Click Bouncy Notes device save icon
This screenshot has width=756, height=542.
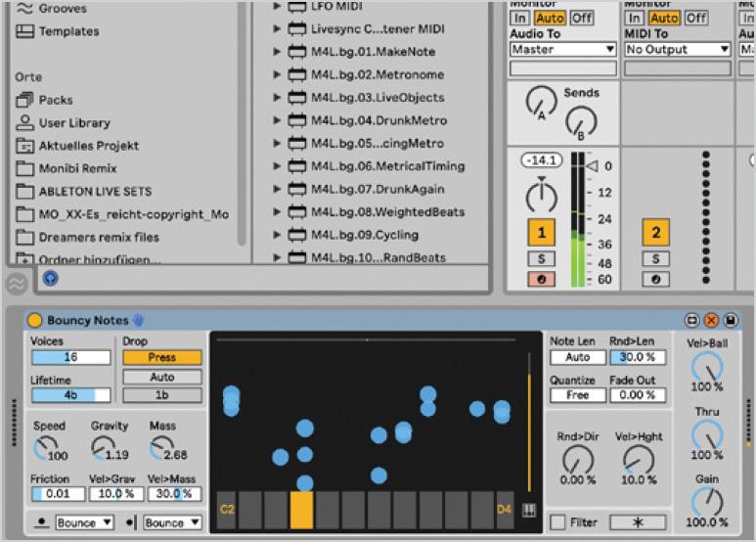[731, 320]
